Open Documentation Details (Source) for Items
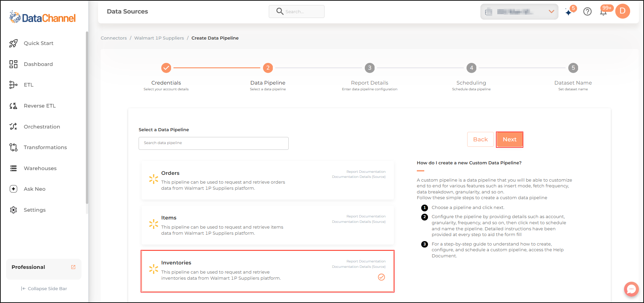The width and height of the screenshot is (644, 303). click(359, 222)
